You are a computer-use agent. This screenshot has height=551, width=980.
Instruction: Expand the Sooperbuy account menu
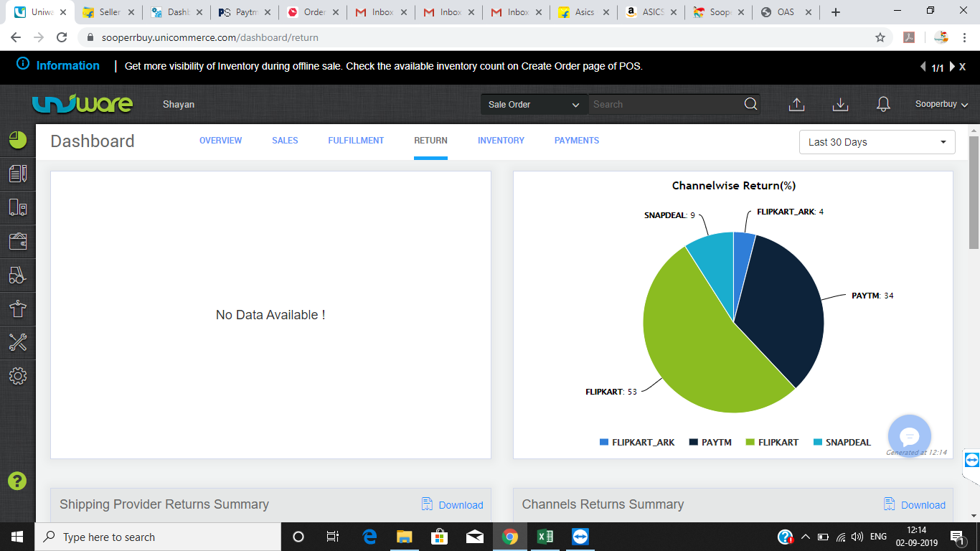point(941,105)
